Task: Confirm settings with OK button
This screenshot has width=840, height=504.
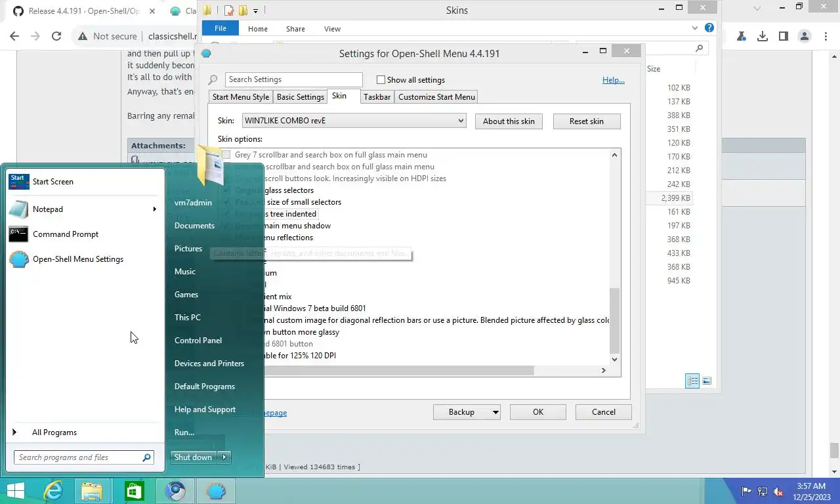Action: pos(538,412)
